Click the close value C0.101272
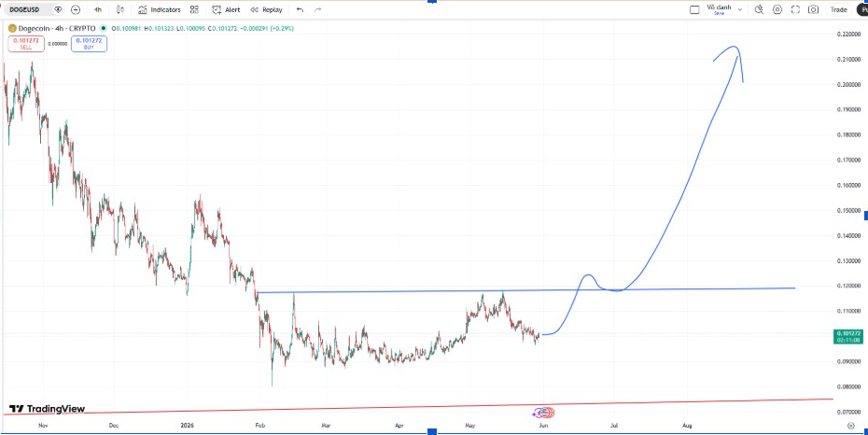 (222, 28)
